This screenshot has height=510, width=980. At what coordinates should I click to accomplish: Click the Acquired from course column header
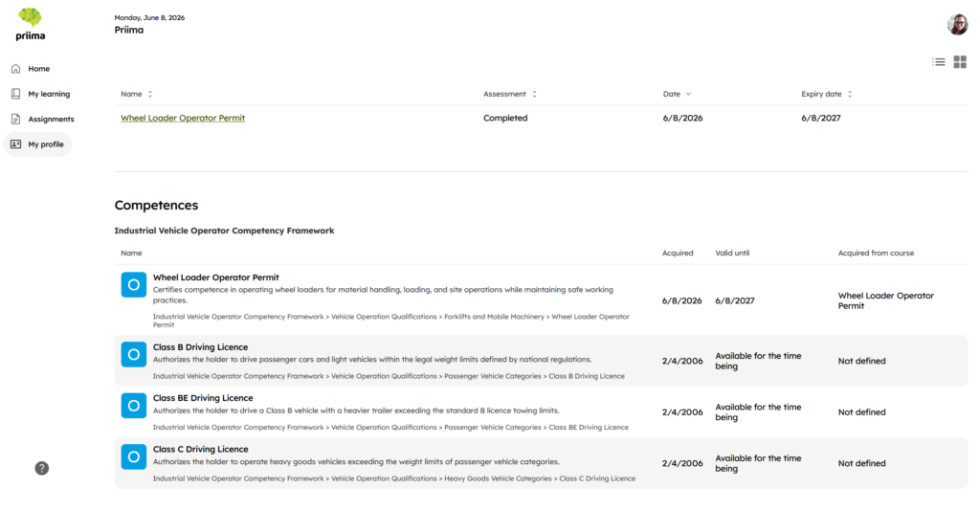click(876, 254)
